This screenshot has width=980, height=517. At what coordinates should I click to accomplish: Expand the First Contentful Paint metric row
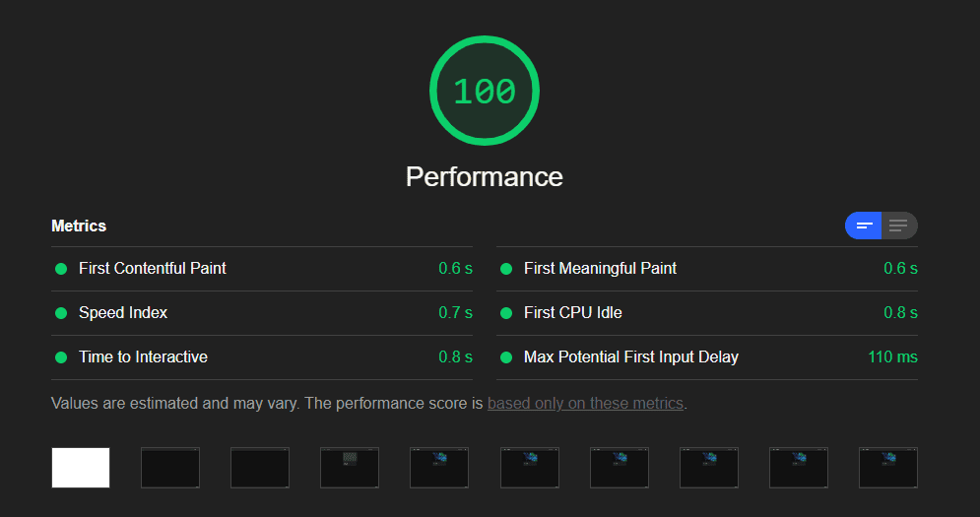[153, 269]
